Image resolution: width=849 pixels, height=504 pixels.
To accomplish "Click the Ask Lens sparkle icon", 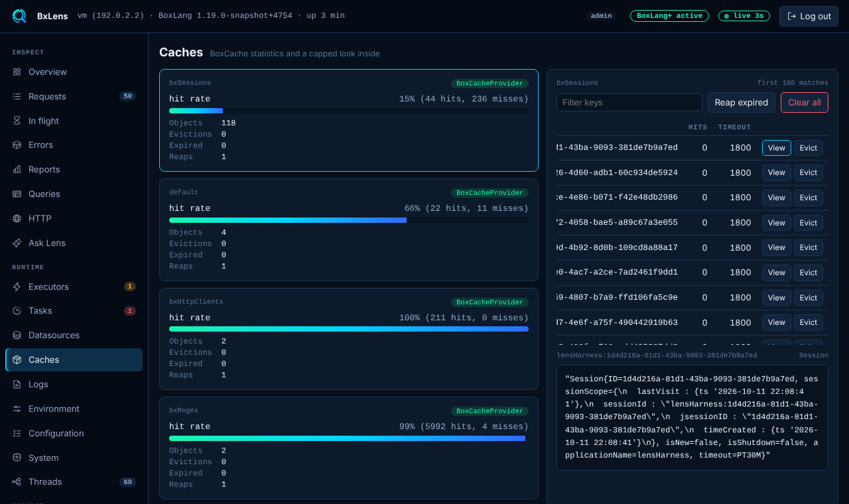I will click(17, 243).
